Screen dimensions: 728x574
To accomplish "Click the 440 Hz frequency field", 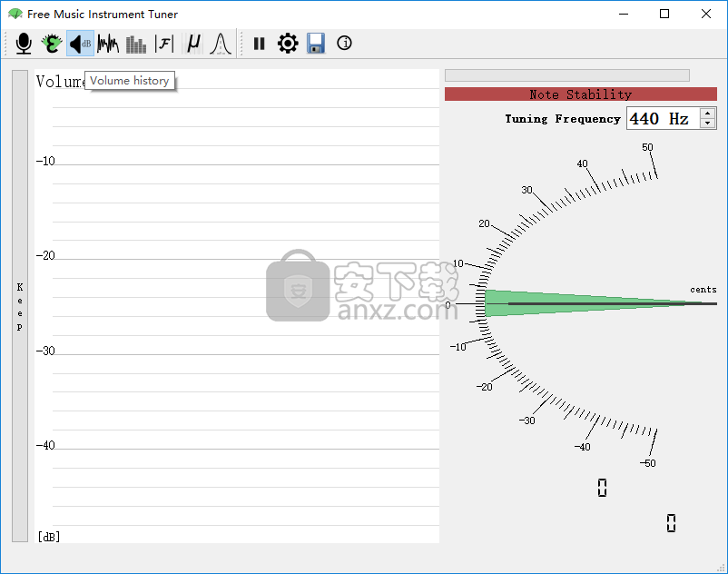I will [x=663, y=118].
